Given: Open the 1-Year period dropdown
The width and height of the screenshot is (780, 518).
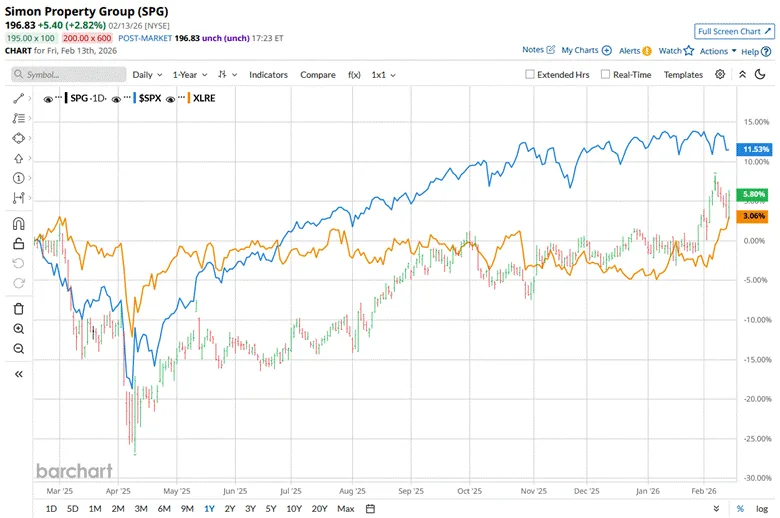Looking at the screenshot, I should pos(190,75).
